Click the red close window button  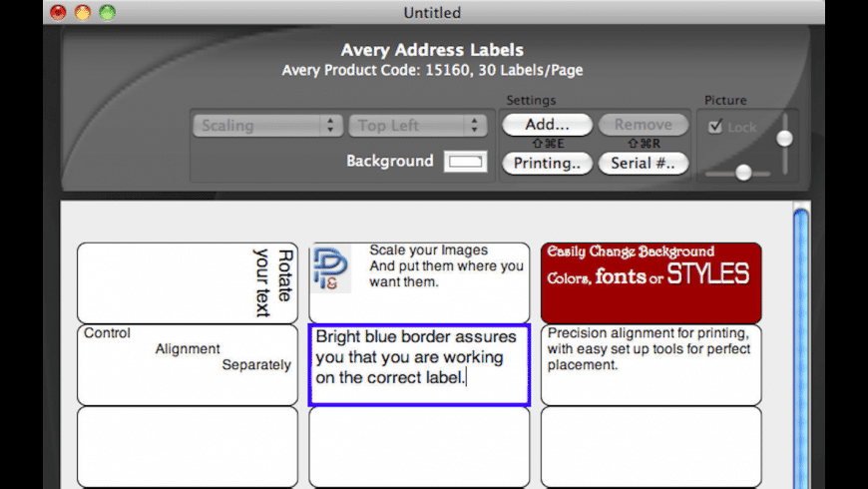click(58, 12)
